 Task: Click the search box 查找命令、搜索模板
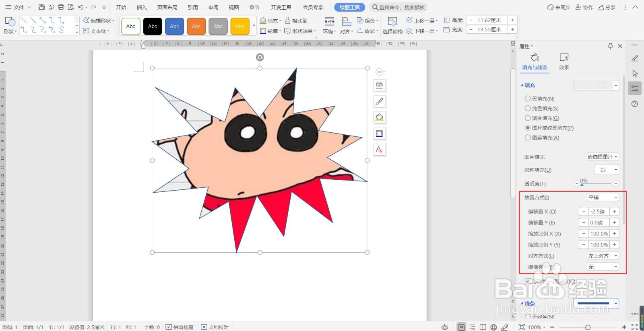(x=398, y=7)
